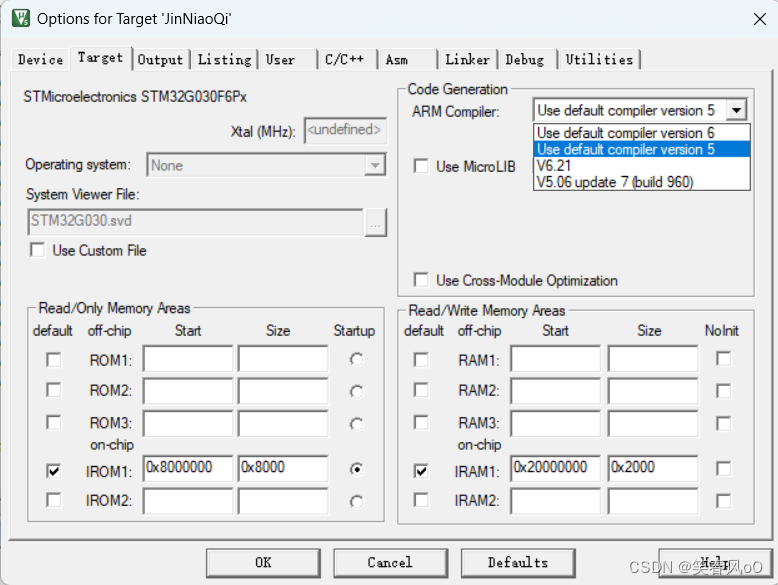This screenshot has width=778, height=585.
Task: Open the Utilities tab
Action: point(599,60)
